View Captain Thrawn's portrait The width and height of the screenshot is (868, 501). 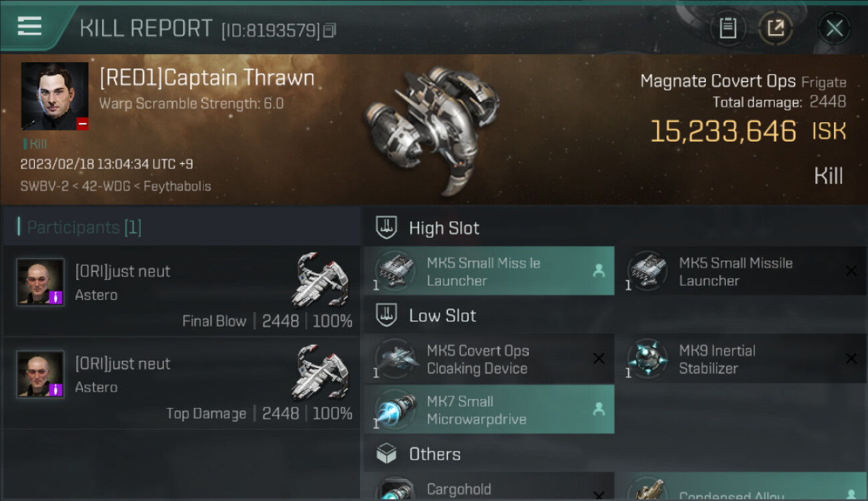(55, 96)
